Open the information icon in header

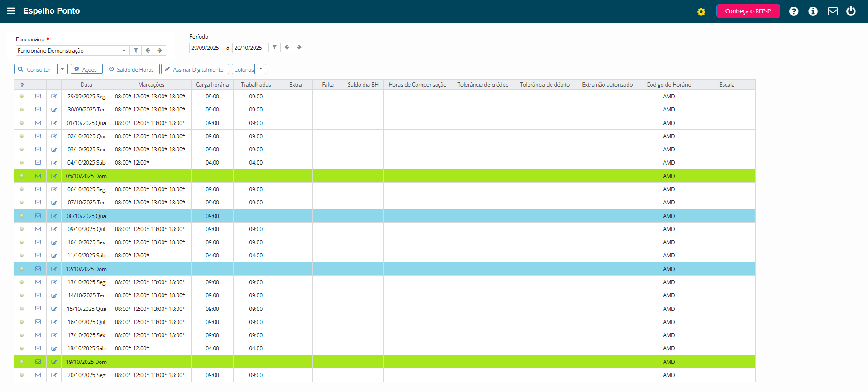(813, 11)
